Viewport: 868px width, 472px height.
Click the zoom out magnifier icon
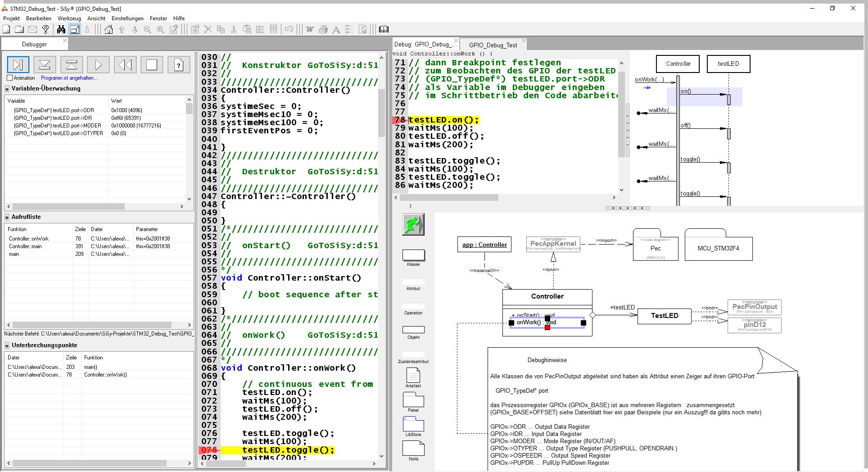147,30
